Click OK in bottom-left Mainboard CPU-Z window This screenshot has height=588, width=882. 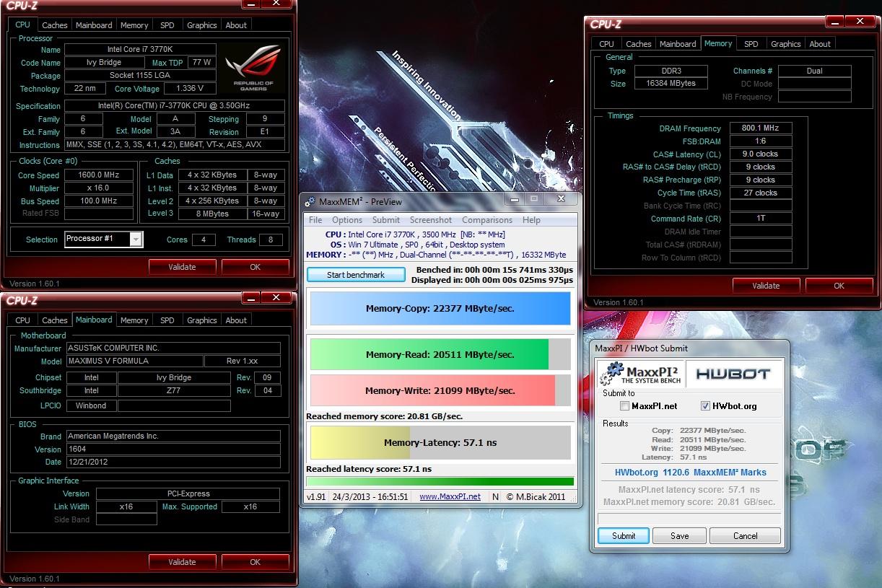[x=255, y=562]
